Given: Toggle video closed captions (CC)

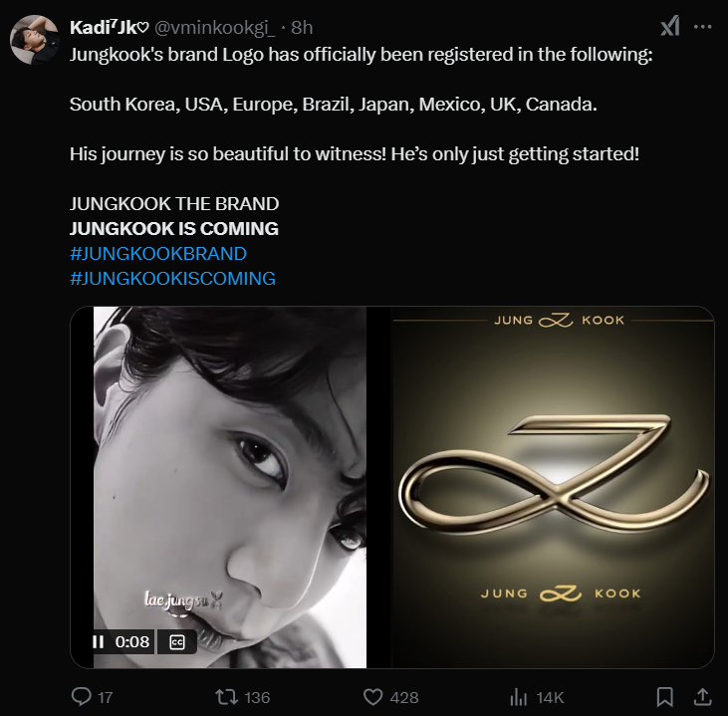Looking at the screenshot, I should click(x=177, y=642).
